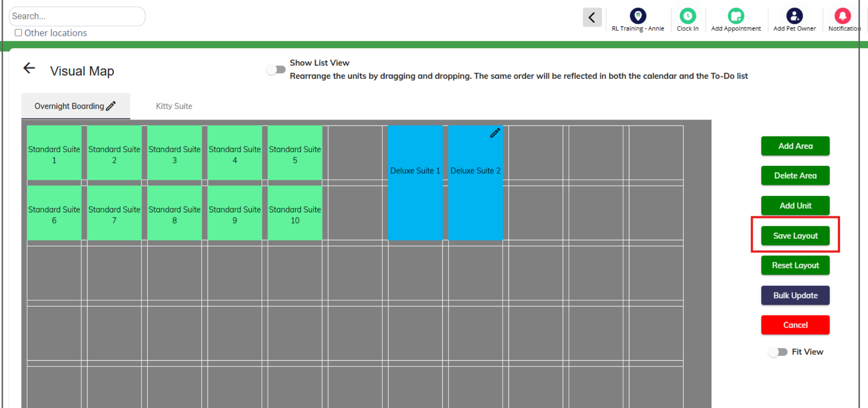868x408 pixels.
Task: Click the Save Layout button
Action: [x=795, y=235]
